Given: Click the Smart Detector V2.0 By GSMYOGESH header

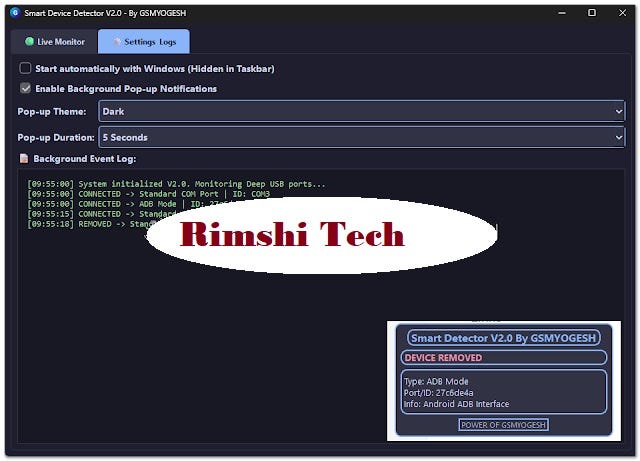Looking at the screenshot, I should click(x=503, y=338).
